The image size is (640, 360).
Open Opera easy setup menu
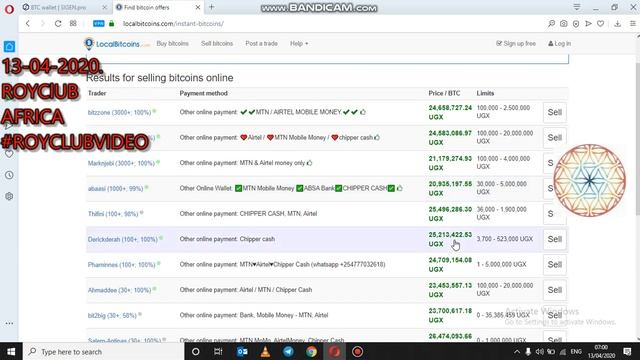tap(633, 24)
